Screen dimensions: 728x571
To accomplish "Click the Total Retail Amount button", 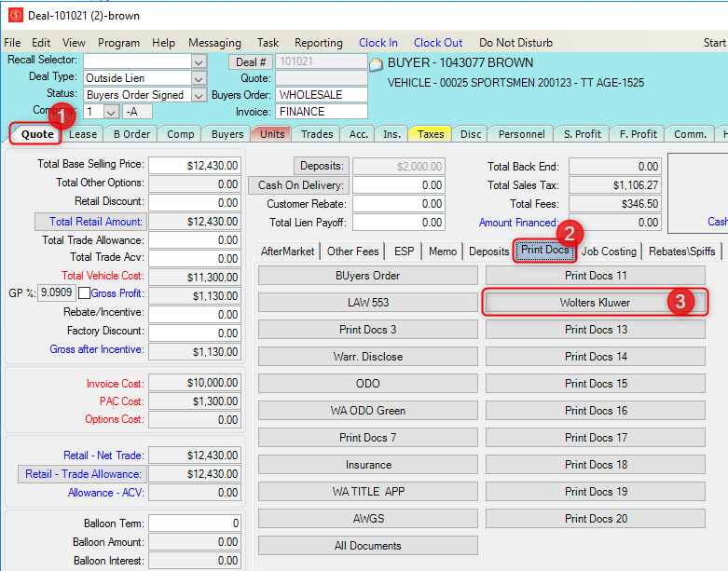I will coord(91,222).
